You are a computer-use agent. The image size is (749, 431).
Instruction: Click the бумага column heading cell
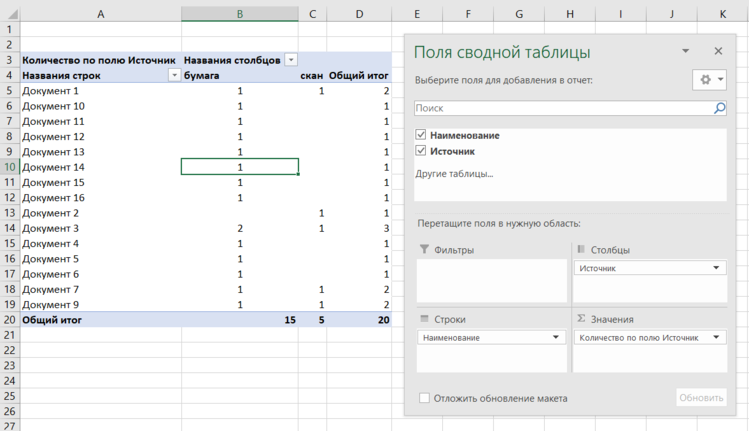point(240,75)
